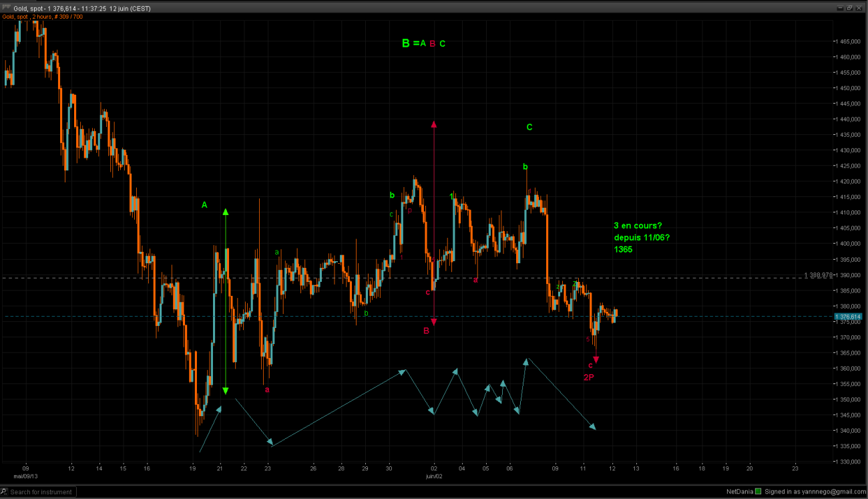Select the green A wave label
Screen dimensions: 868x499
tap(204, 205)
